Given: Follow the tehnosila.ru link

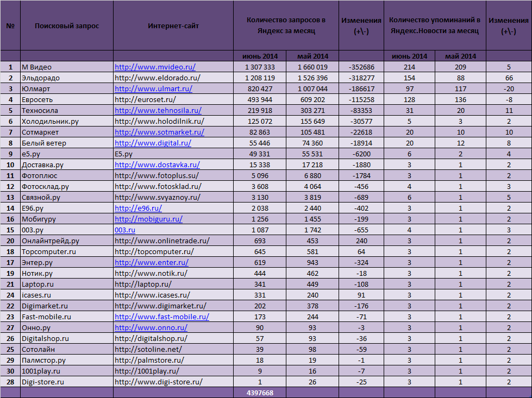Looking at the screenshot, I should tap(158, 111).
